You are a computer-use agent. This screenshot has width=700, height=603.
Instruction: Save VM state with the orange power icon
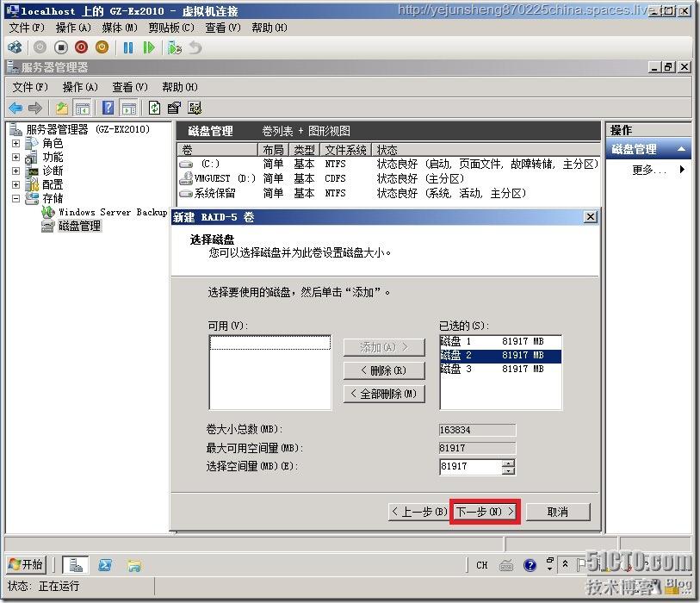(102, 47)
